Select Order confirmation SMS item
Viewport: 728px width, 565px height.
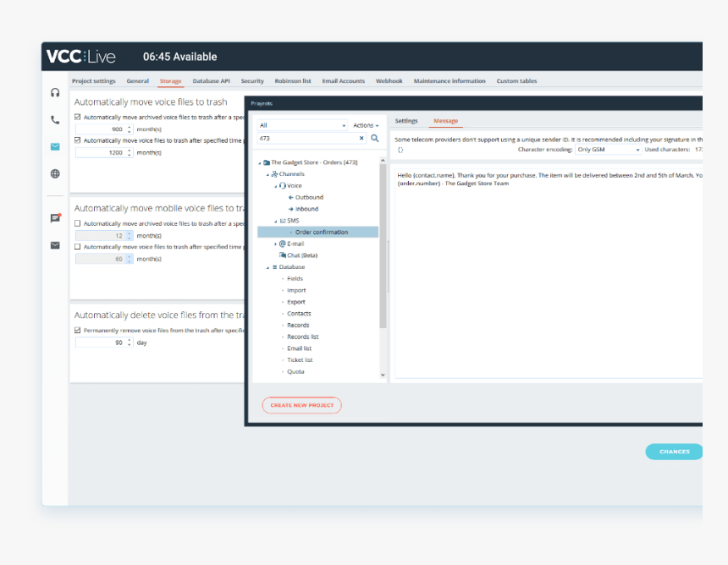(x=318, y=232)
